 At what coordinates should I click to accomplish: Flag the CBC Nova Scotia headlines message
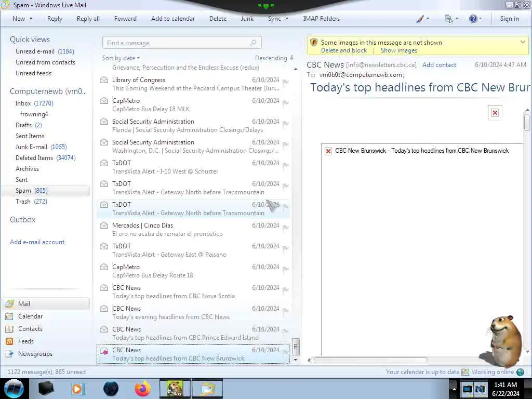286,289
